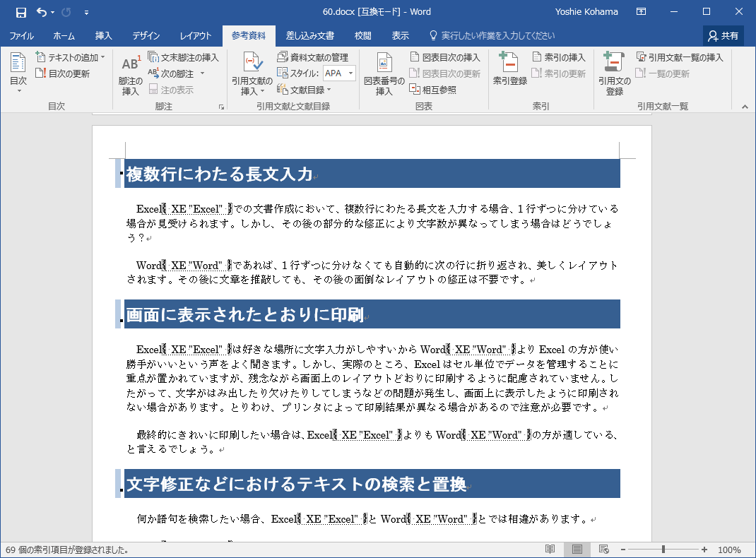Open the 目次 button dropdown arrow
This screenshot has width=756, height=558.
19,91
